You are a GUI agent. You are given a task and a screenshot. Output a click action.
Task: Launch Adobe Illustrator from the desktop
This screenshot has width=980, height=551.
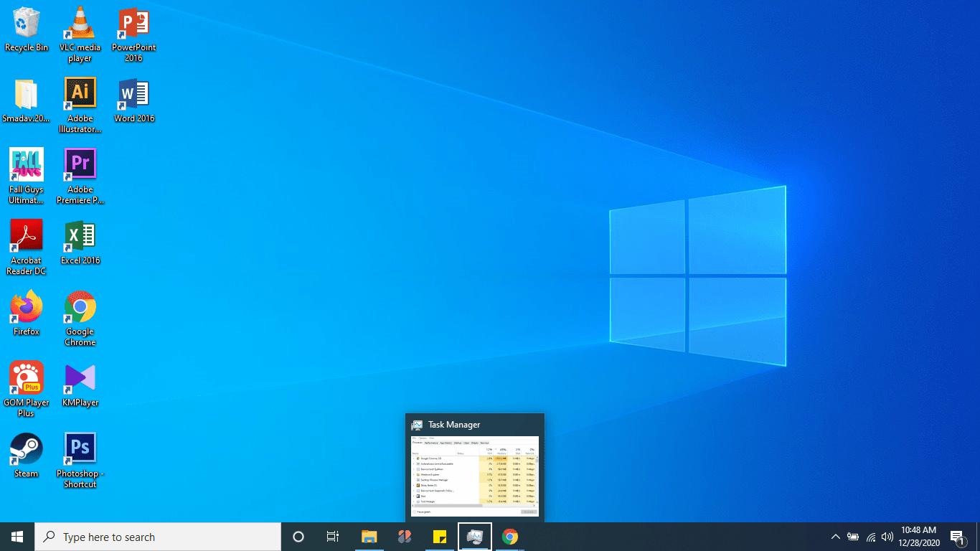79,92
